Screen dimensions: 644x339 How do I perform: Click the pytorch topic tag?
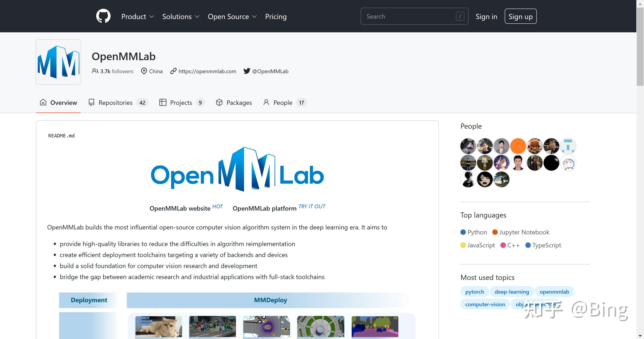coord(474,292)
